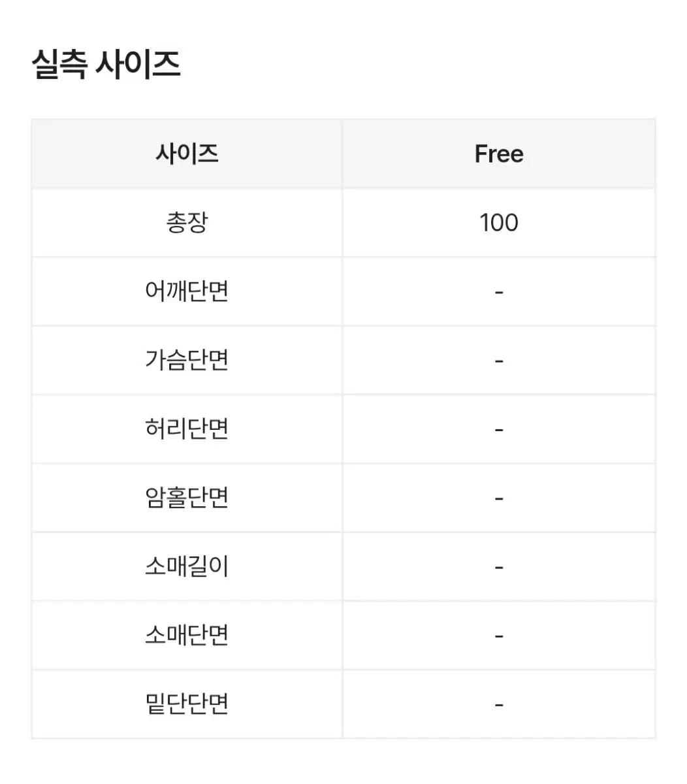Click the dash value for 가슴단면
Image resolution: width=687 pixels, height=784 pixels.
[499, 361]
